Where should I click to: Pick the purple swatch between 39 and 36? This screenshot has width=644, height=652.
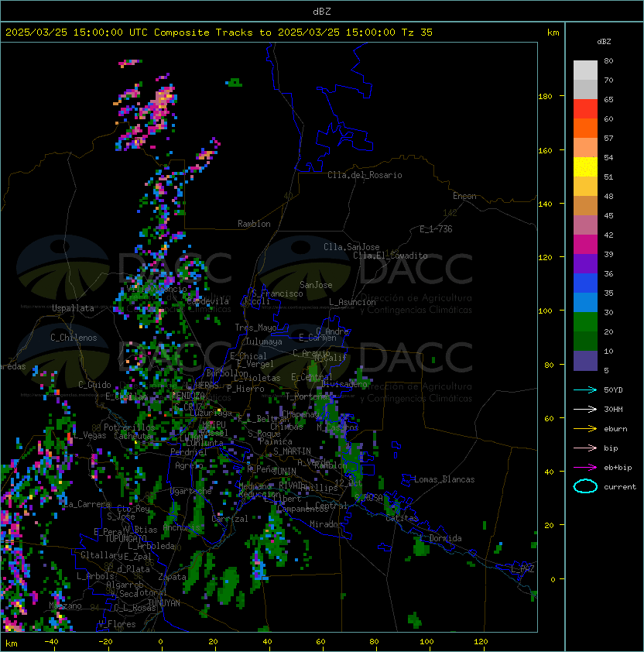coord(585,264)
